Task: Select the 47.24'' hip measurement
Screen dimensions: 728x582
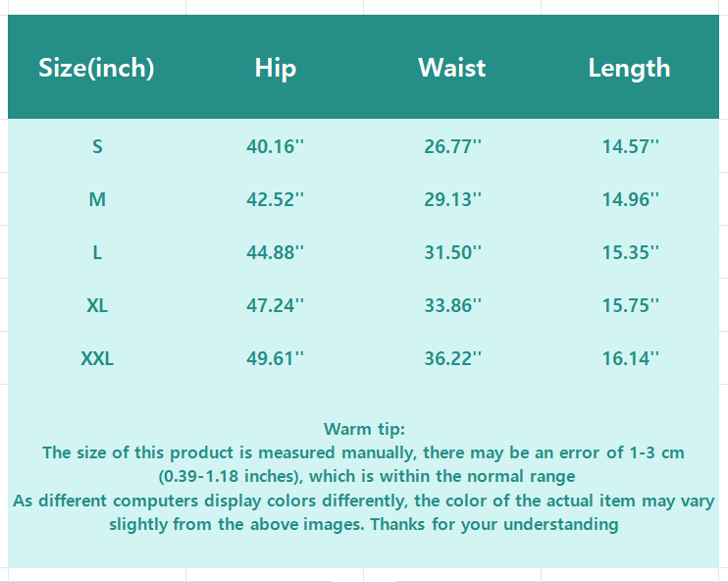Action: pyautogui.click(x=275, y=306)
